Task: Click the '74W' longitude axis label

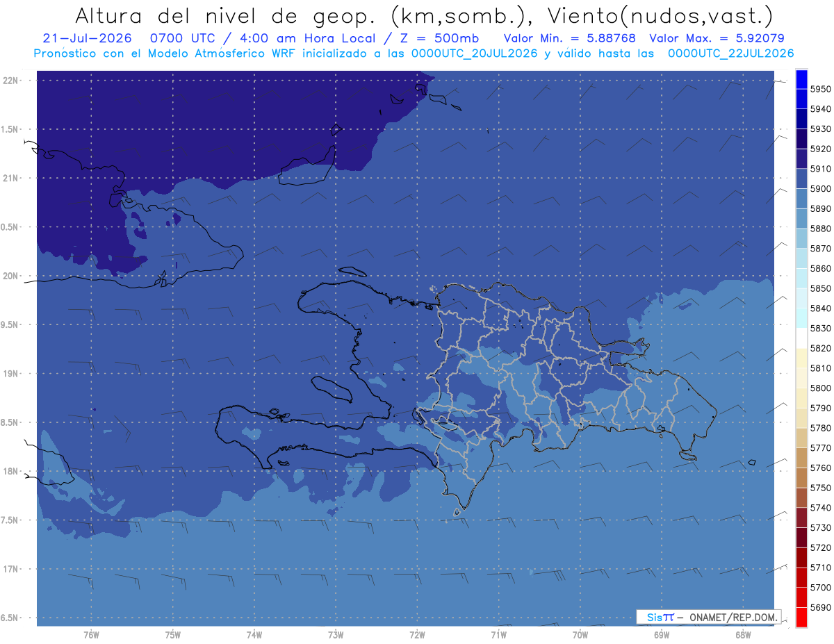Action: click(254, 635)
